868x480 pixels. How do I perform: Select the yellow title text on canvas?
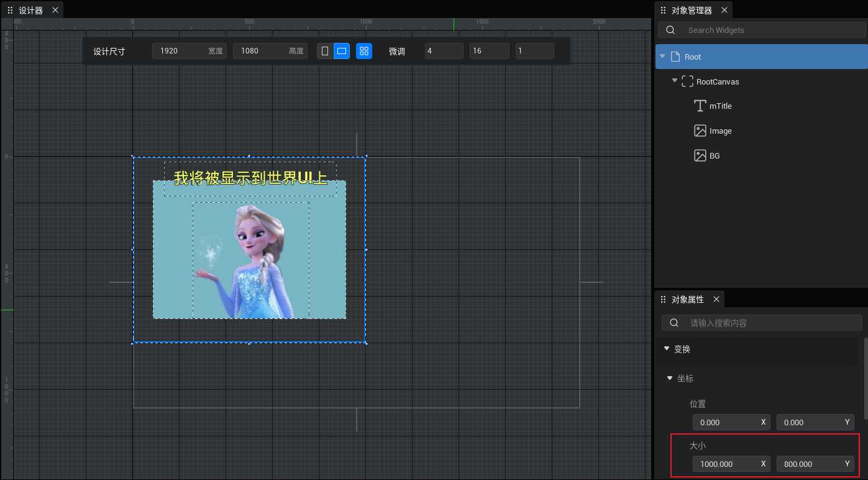[250, 178]
